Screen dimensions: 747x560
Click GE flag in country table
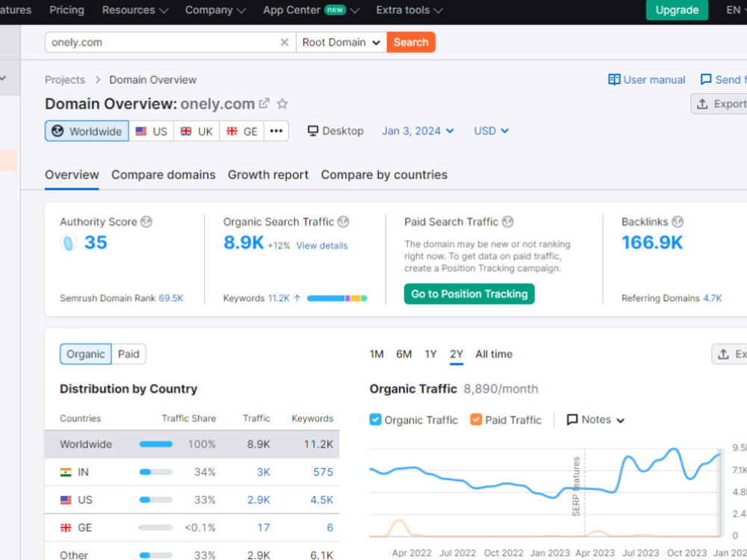(x=66, y=528)
